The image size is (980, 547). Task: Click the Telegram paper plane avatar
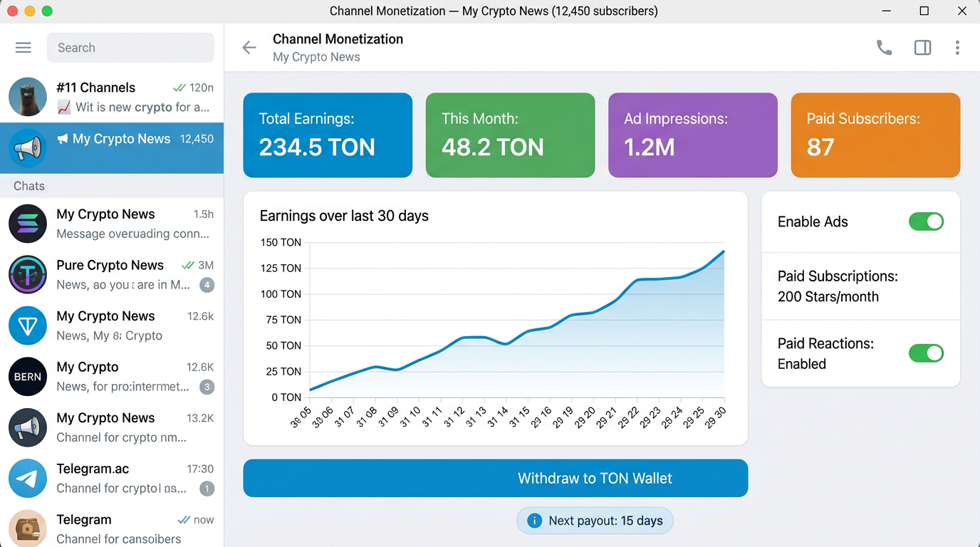click(28, 479)
